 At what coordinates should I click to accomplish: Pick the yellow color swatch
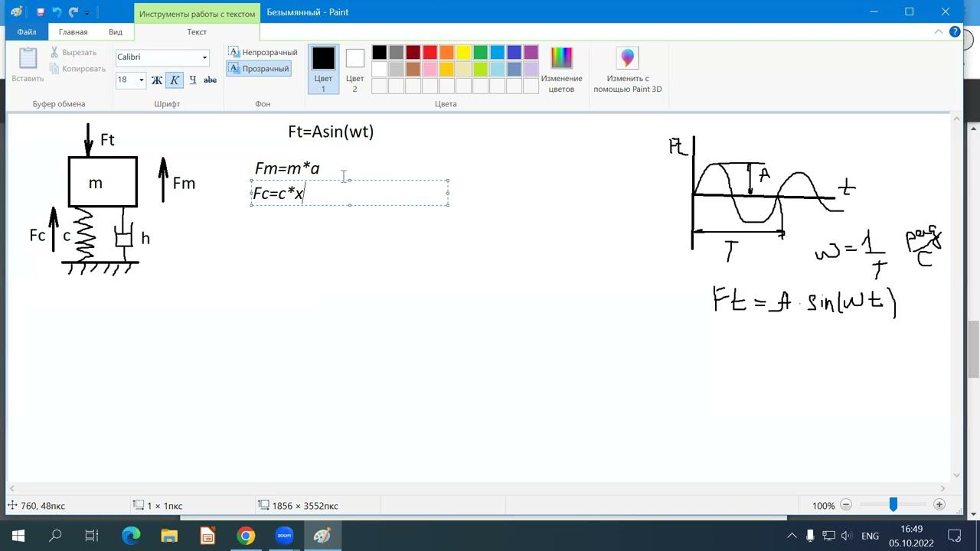click(x=463, y=52)
